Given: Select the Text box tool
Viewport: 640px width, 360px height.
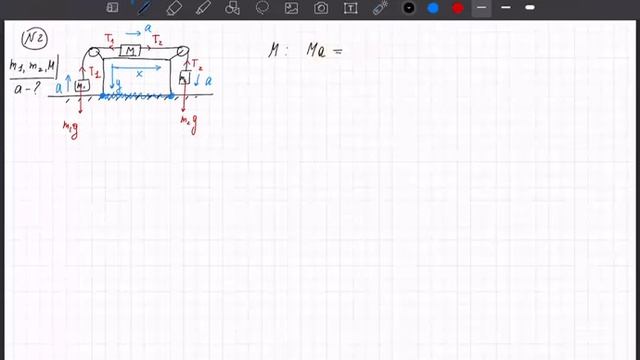Looking at the screenshot, I should click(x=351, y=8).
